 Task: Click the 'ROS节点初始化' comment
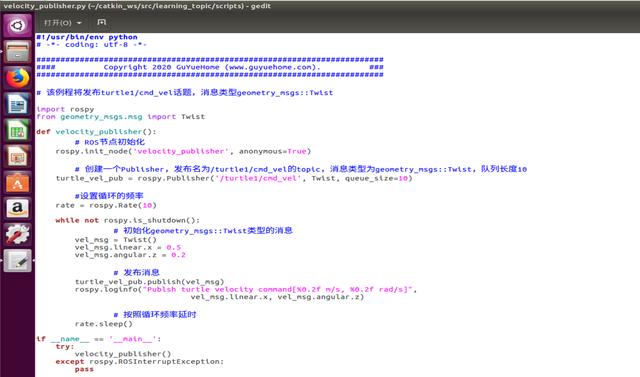click(110, 142)
